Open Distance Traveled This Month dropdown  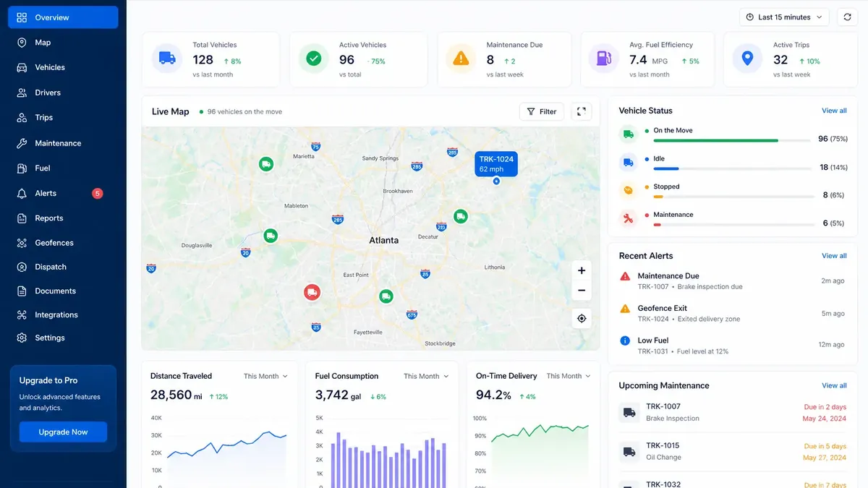tap(265, 376)
